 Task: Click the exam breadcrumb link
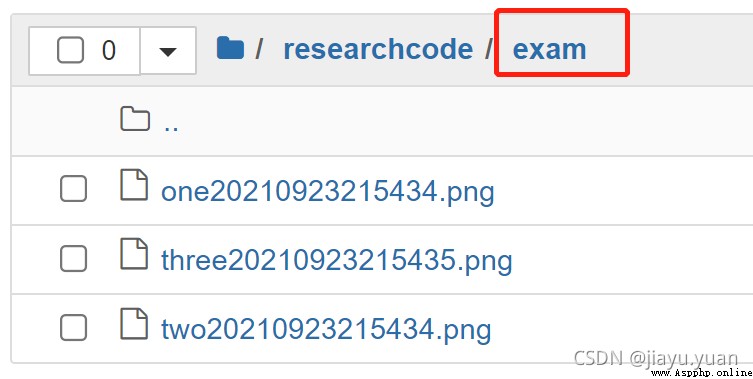point(549,49)
